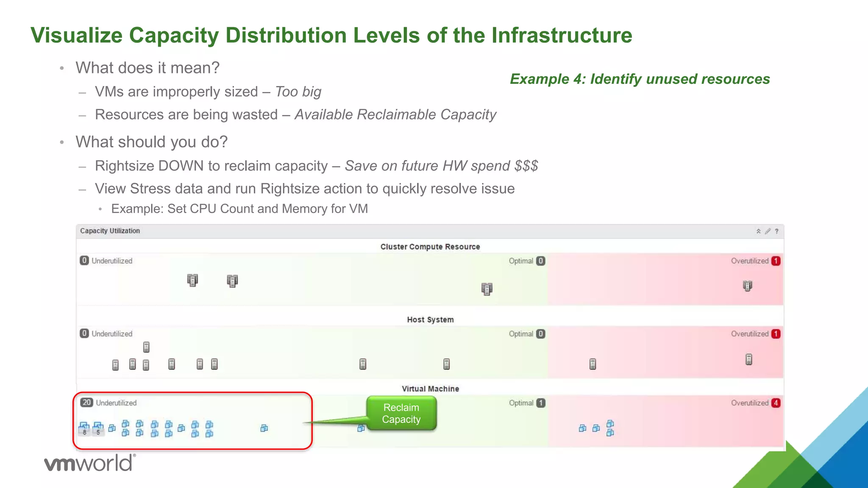Click the Host System overutilized badge 1
Image resolution: width=868 pixels, height=488 pixels.
pyautogui.click(x=776, y=334)
